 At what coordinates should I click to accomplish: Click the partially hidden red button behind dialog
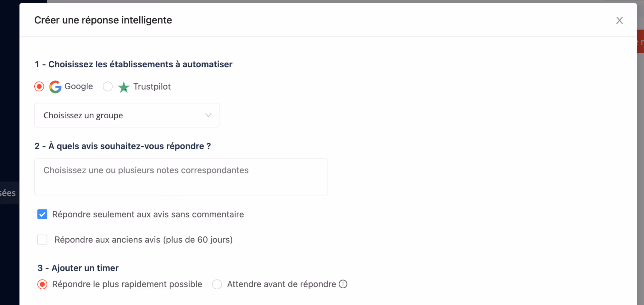[x=640, y=42]
